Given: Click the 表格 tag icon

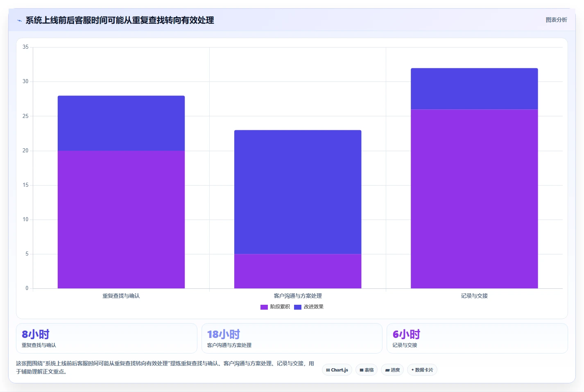Looking at the screenshot, I should 362,370.
